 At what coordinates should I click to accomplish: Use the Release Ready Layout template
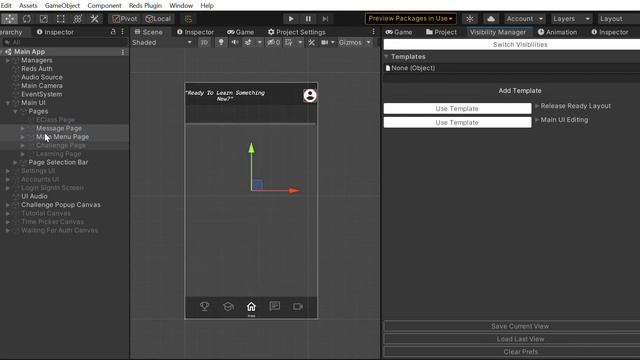point(457,109)
